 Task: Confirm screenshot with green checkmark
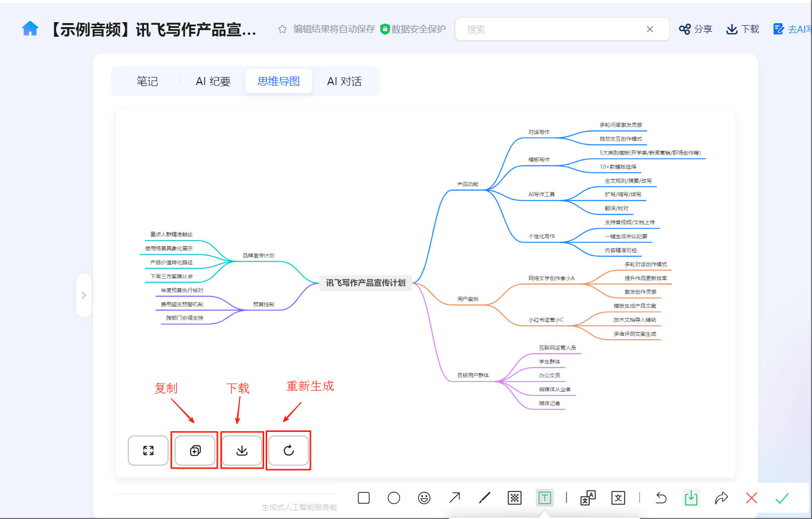[x=782, y=498]
